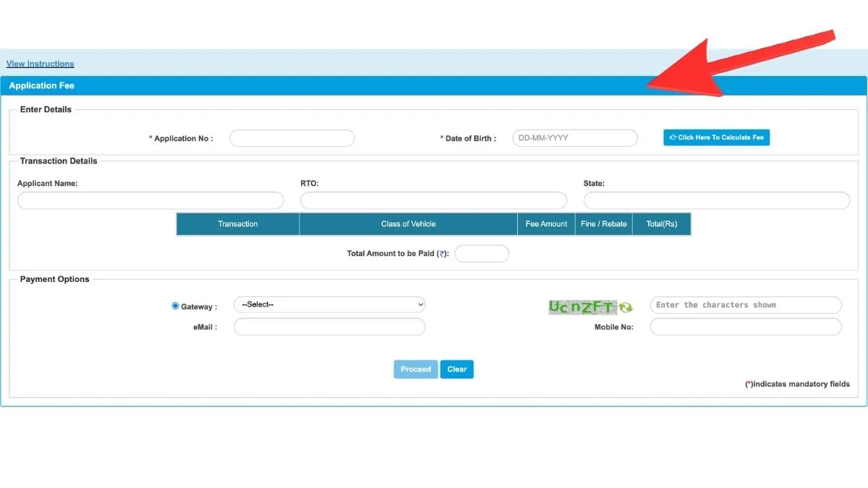The height and width of the screenshot is (488, 868).
Task: Click the Clear button
Action: [x=457, y=369]
